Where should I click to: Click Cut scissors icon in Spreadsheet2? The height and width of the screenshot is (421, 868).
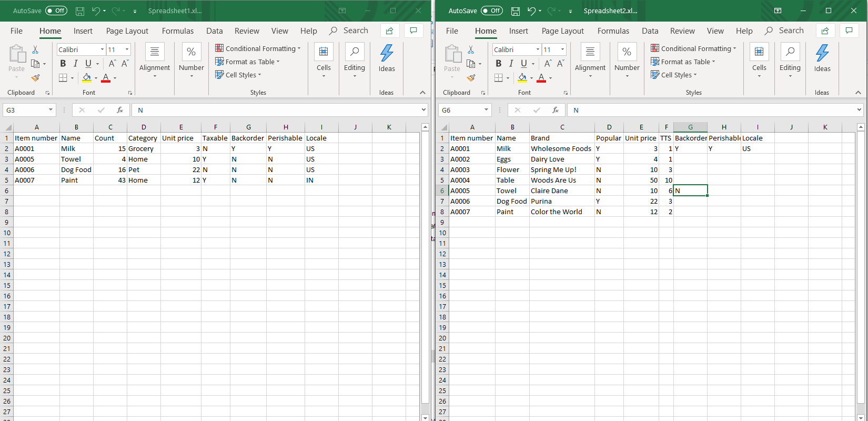coord(471,49)
